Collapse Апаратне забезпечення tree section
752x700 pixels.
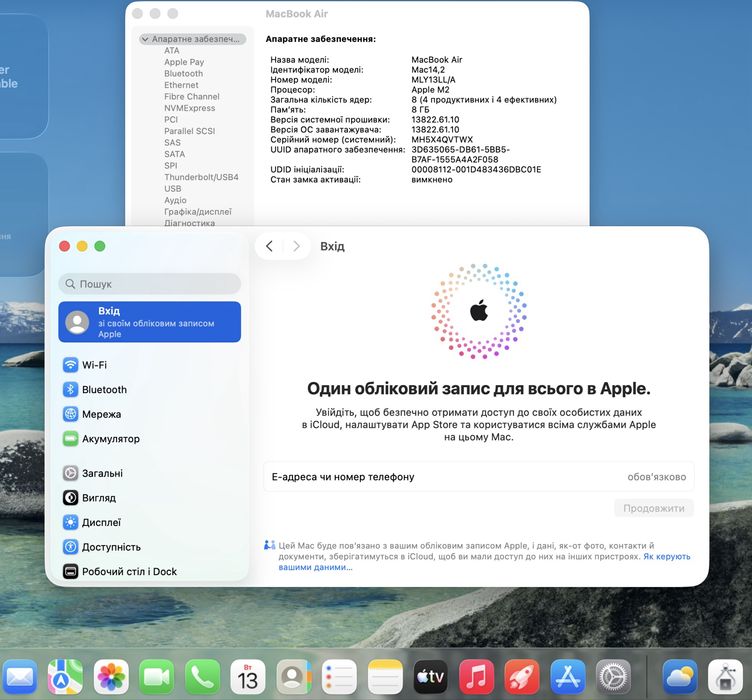coord(145,39)
